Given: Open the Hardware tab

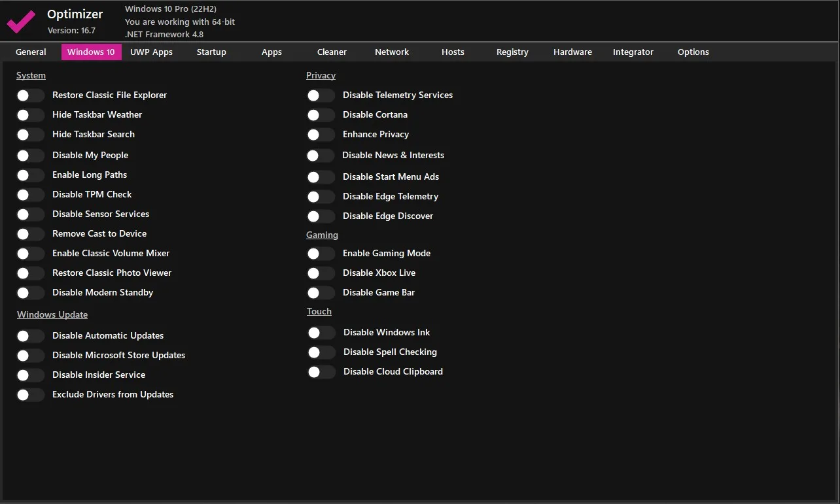Looking at the screenshot, I should 572,52.
